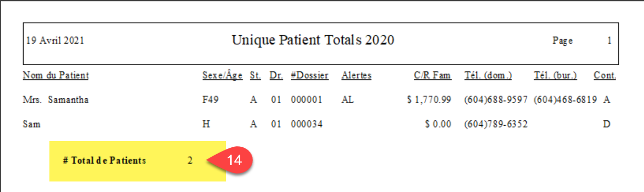Image resolution: width=644 pixels, height=192 pixels.
Task: Click the Dr. column header
Action: pos(276,75)
